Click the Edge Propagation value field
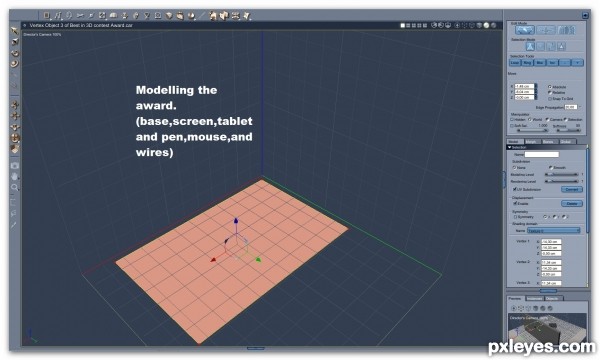 click(x=571, y=107)
